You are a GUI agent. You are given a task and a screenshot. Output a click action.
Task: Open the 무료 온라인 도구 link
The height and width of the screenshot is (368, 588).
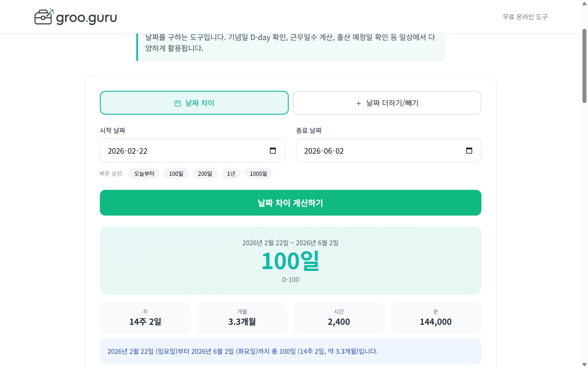(x=525, y=17)
